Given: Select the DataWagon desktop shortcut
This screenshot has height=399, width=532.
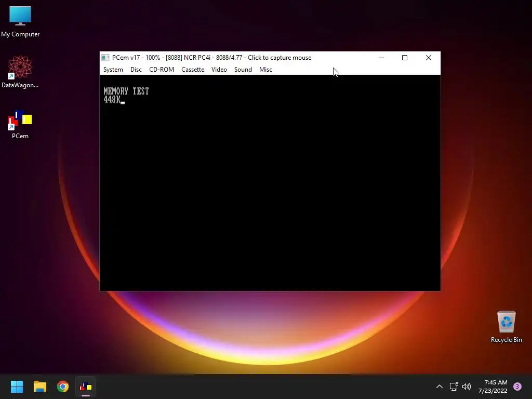Looking at the screenshot, I should pos(20,72).
